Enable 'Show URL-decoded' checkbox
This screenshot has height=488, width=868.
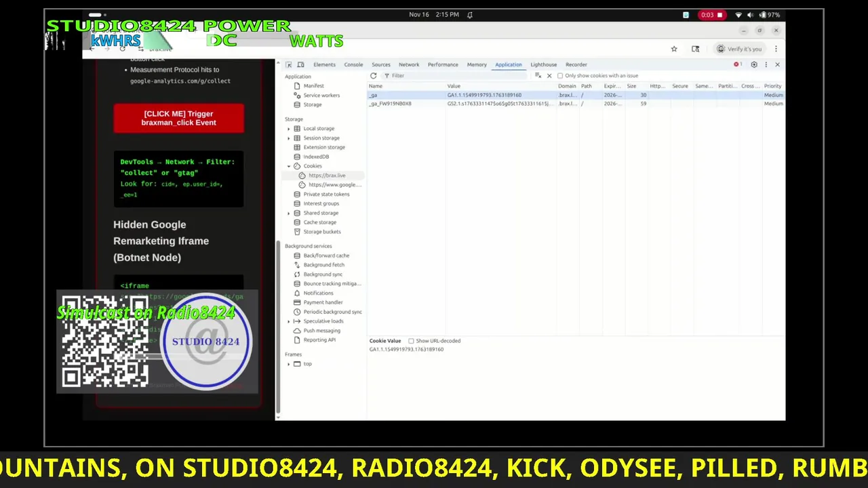tap(411, 341)
